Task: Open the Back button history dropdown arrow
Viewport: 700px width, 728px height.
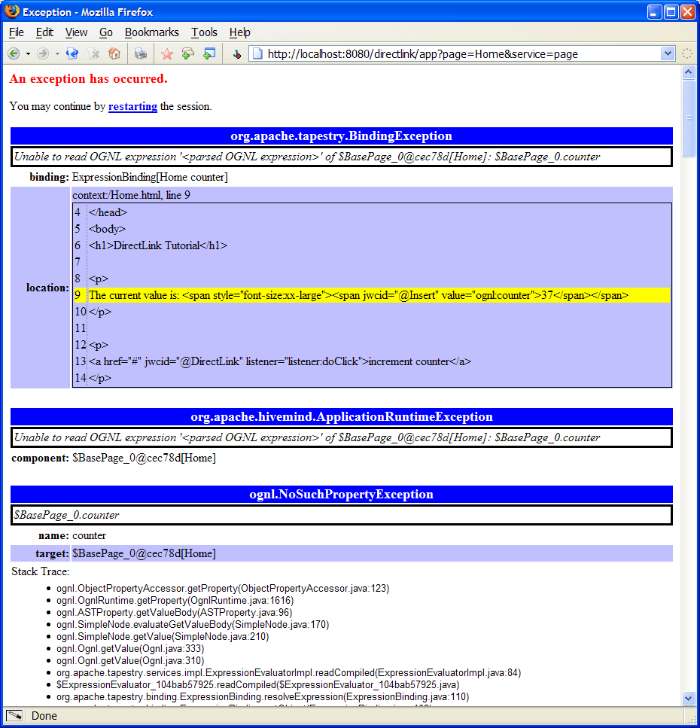Action: click(x=28, y=53)
